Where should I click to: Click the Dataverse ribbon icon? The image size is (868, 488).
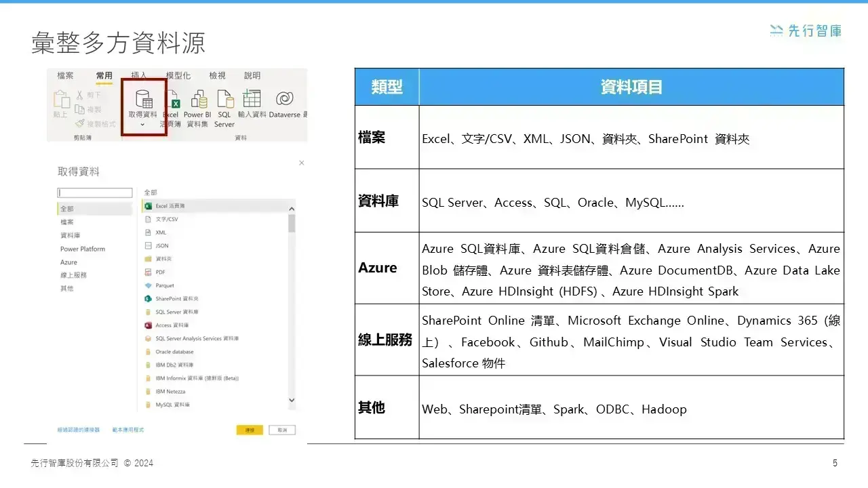coord(285,99)
